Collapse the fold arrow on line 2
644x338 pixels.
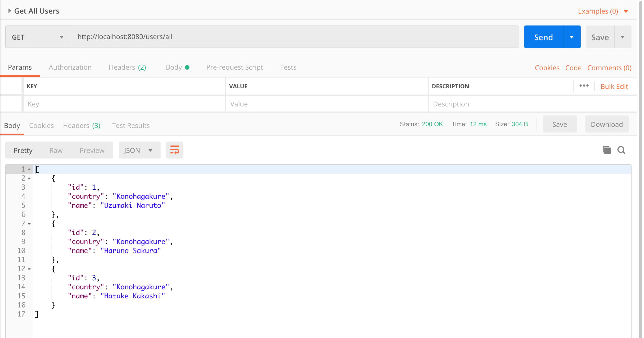point(29,178)
